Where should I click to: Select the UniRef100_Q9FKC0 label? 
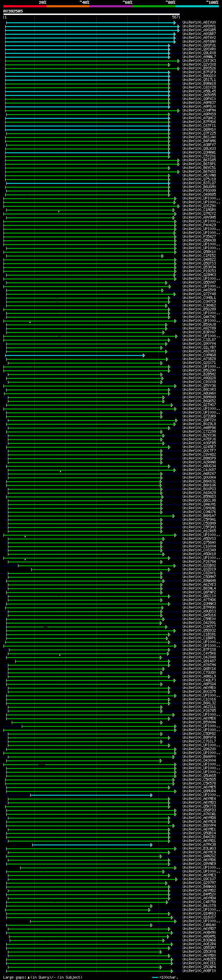[199, 99]
